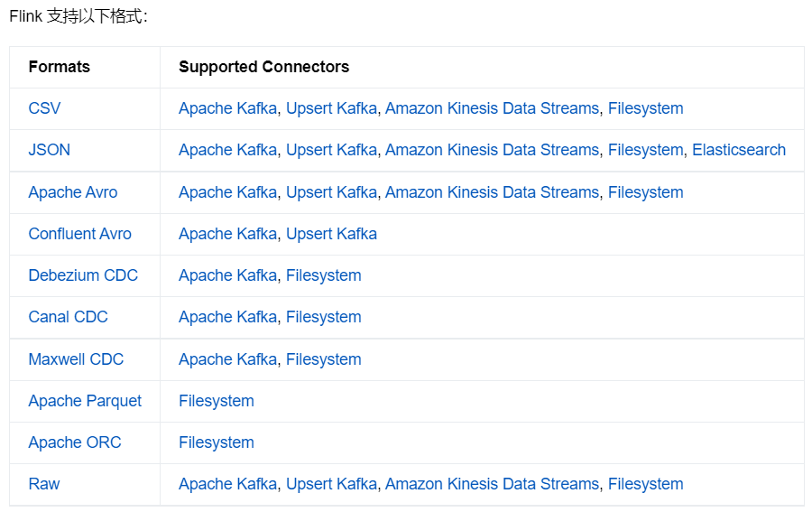The width and height of the screenshot is (812, 512).
Task: Open the Canal CDC format link
Action: pos(68,317)
